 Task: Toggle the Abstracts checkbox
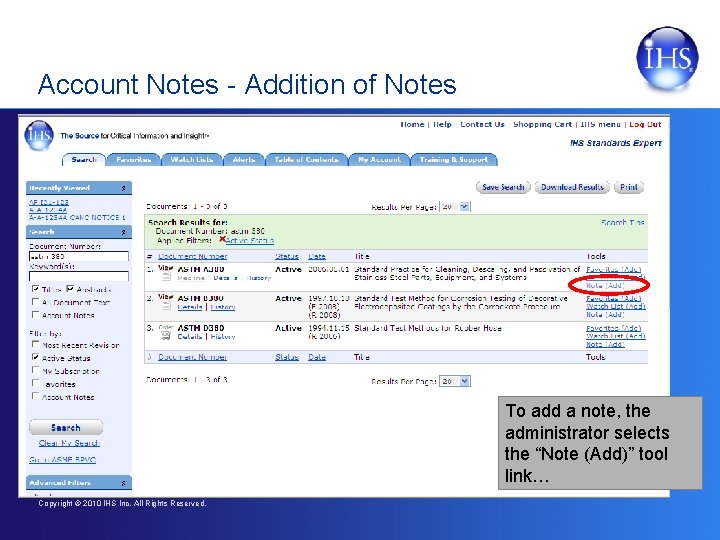point(70,289)
